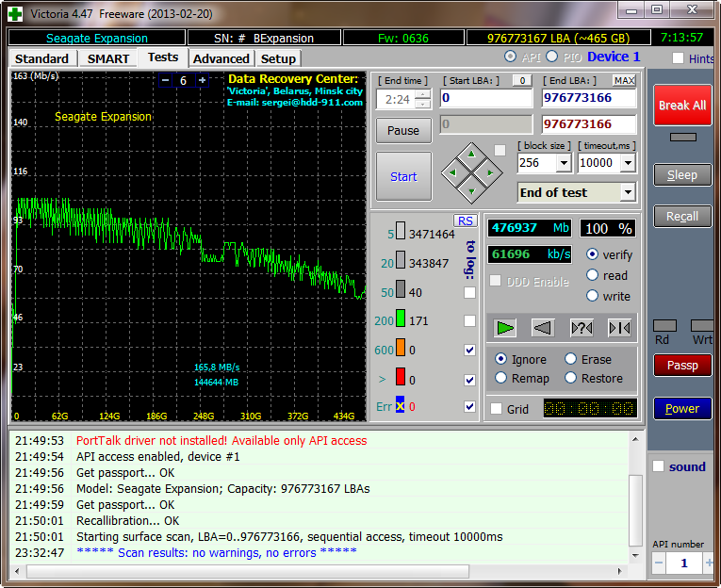Open the End of test action dropdown
Image resolution: width=721 pixels, height=588 pixels.
(x=628, y=192)
